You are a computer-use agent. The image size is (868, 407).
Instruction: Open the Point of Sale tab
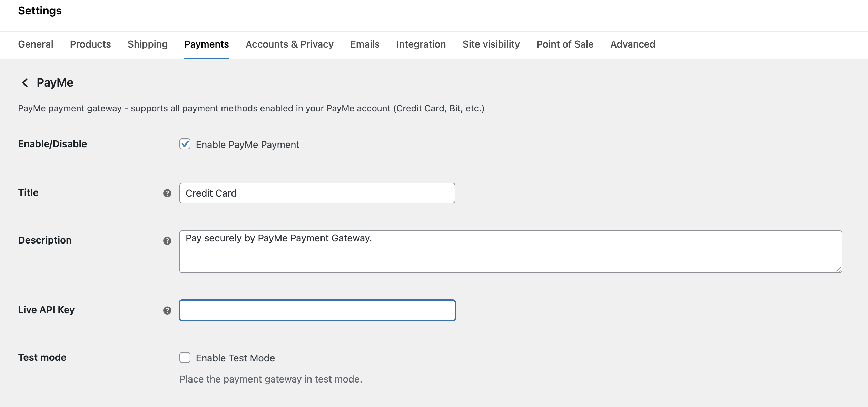pos(565,44)
